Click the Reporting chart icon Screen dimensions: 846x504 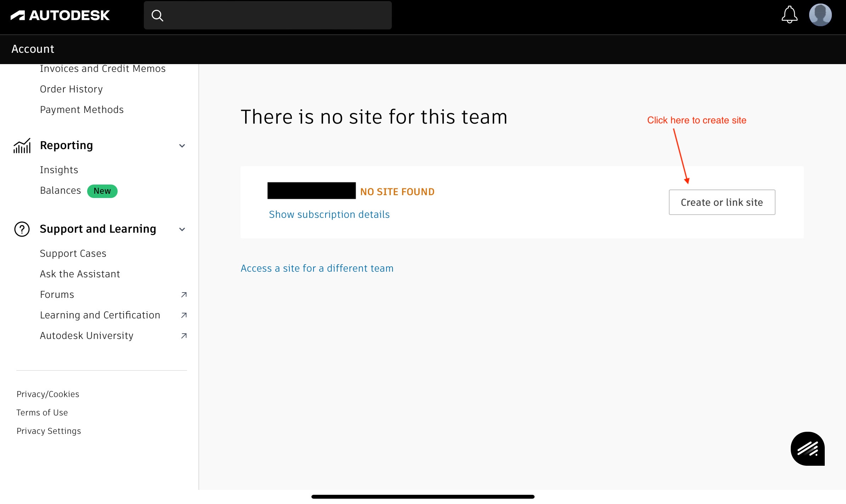22,146
